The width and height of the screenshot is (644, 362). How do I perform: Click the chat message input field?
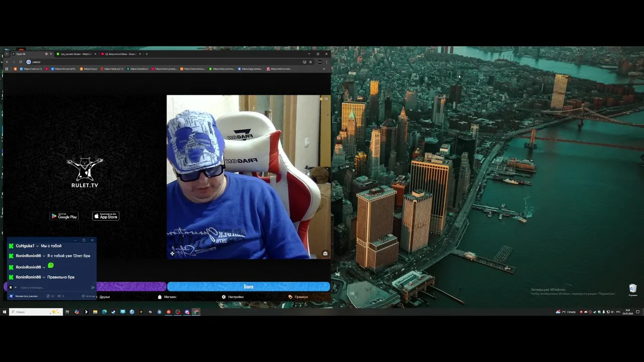tap(54, 288)
